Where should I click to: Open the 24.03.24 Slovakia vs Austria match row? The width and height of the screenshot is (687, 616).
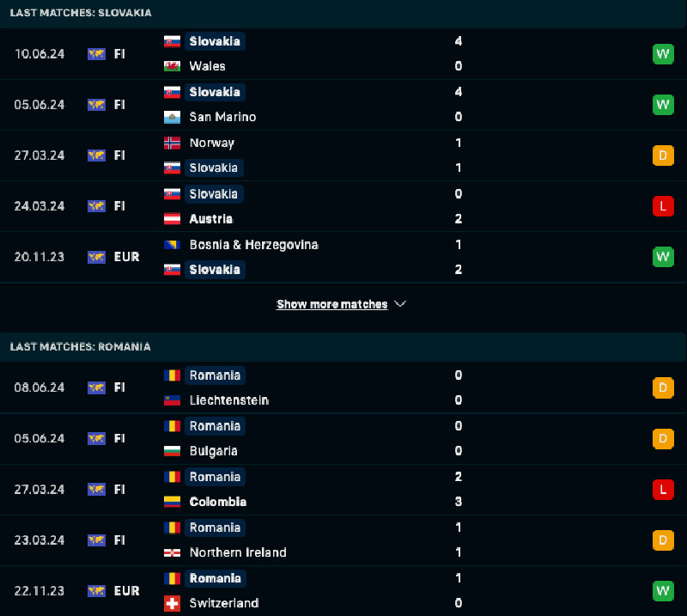343,206
